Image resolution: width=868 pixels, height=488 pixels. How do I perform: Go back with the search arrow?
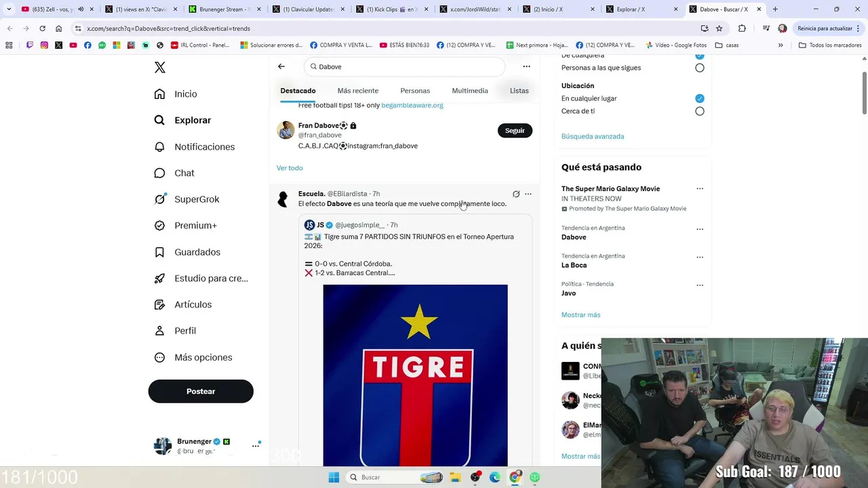[281, 66]
